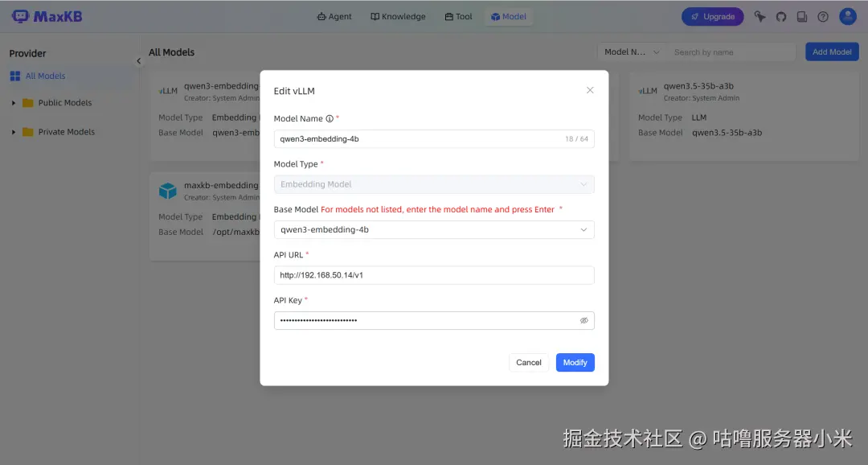This screenshot has height=465, width=868.
Task: Click the maxkb-embedding cube icon
Action: pos(167,191)
